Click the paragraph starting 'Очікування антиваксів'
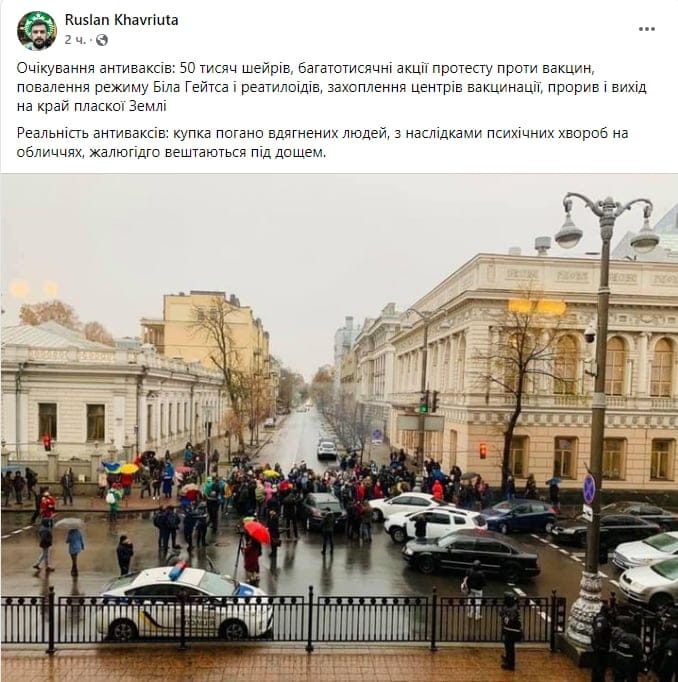 tap(331, 87)
